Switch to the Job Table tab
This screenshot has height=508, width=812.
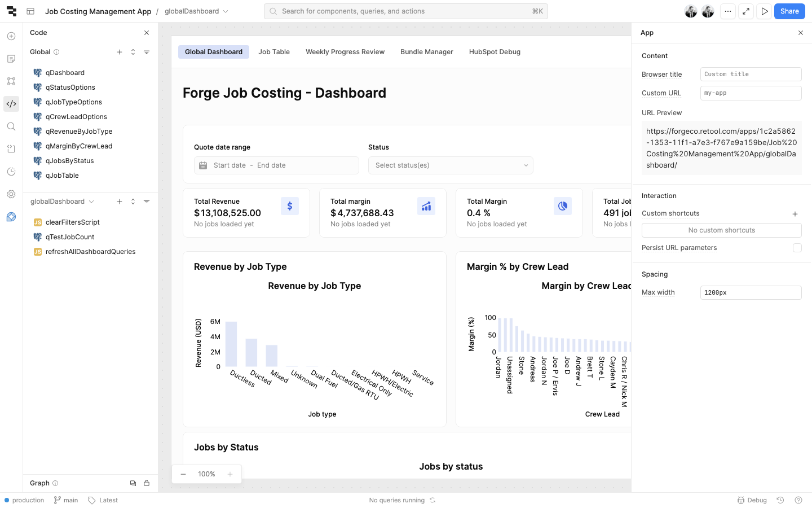point(274,52)
